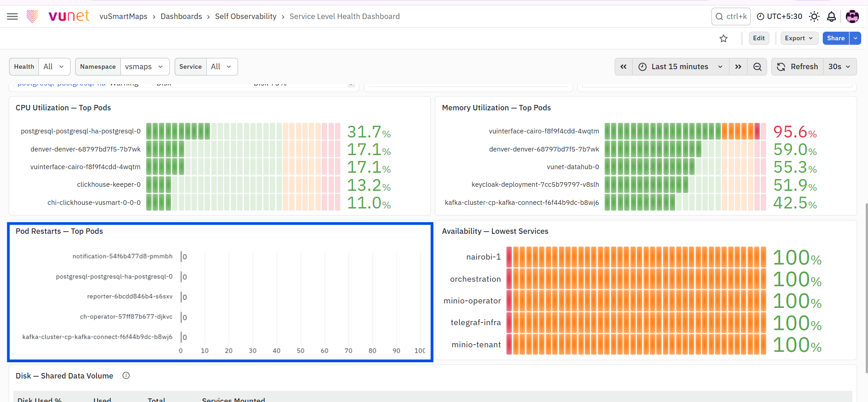868x402 pixels.
Task: Open the notifications bell
Action: pos(831,17)
